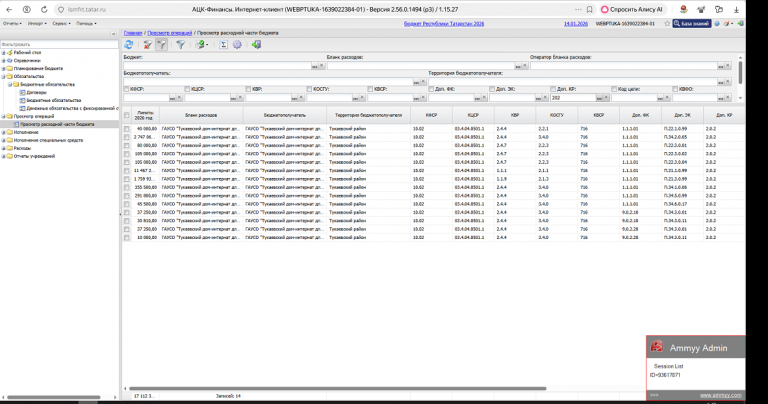Viewport: 768px width, 404px height.
Task: Click the globe icon in top-right header
Action: click(x=717, y=24)
